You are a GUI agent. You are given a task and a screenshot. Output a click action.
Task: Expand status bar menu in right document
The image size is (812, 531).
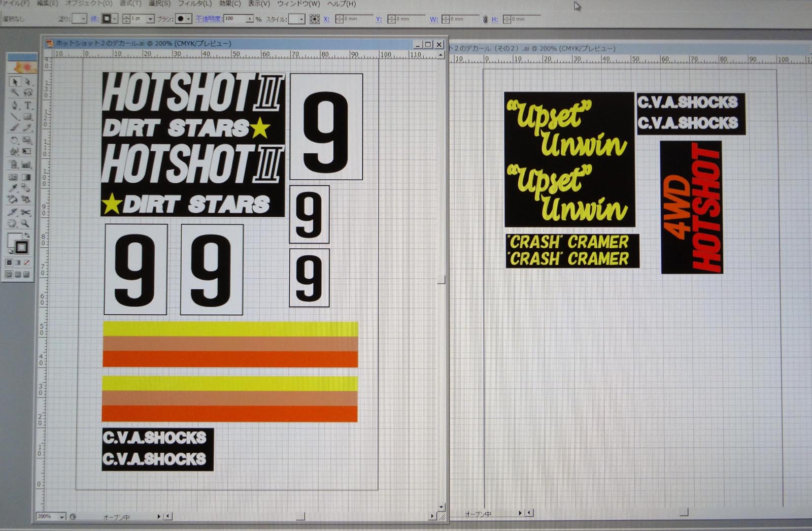520,513
